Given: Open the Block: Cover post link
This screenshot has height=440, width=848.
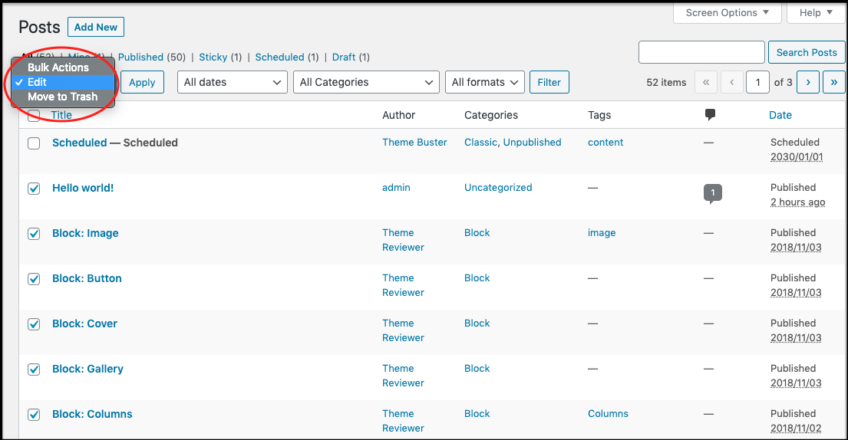Looking at the screenshot, I should (x=84, y=324).
